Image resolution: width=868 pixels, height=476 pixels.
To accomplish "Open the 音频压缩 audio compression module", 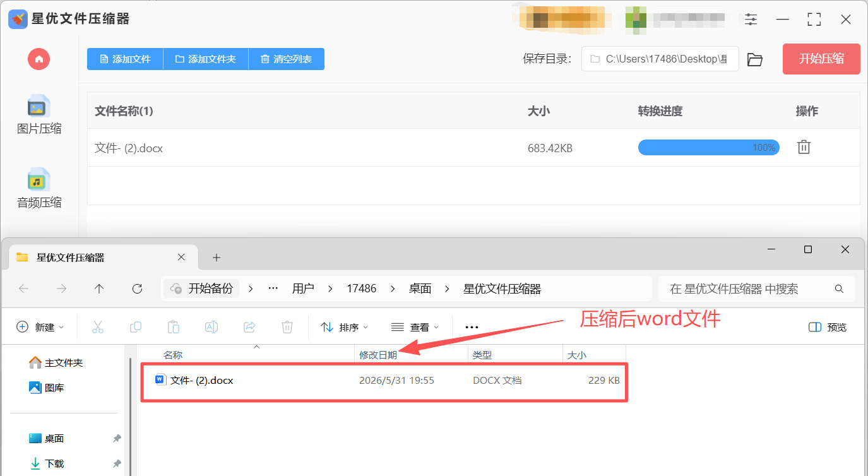I will [39, 189].
